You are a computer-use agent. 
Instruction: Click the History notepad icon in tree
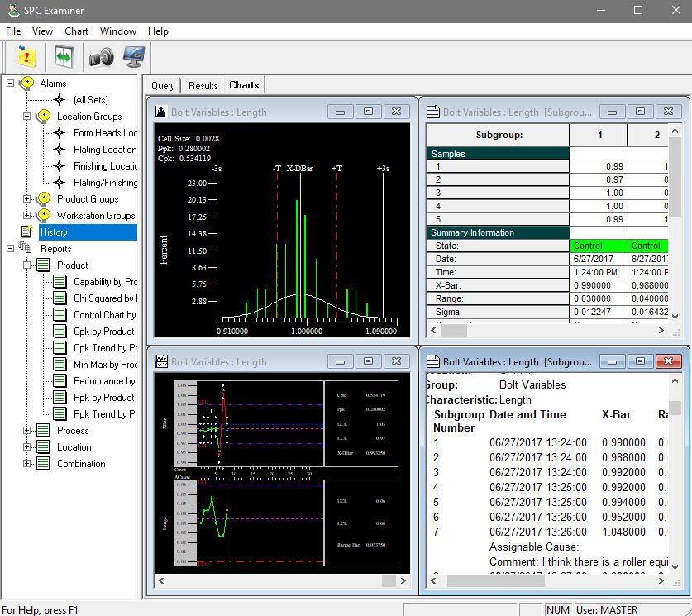pos(26,232)
